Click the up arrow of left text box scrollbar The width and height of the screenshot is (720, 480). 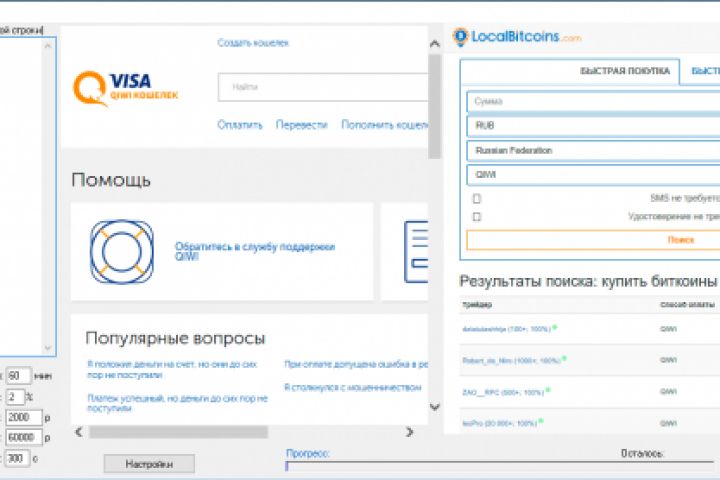(48, 46)
